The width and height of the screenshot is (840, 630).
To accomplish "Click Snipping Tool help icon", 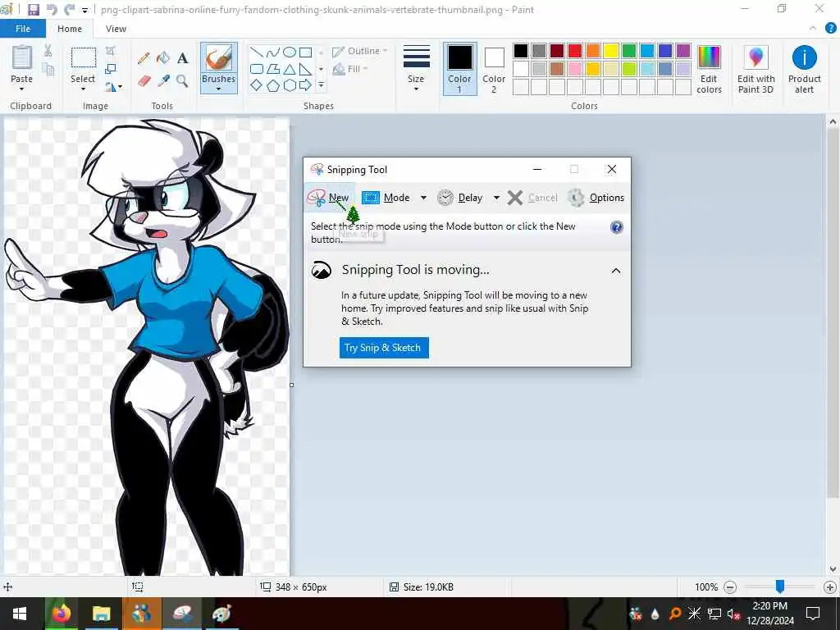I will [x=617, y=227].
